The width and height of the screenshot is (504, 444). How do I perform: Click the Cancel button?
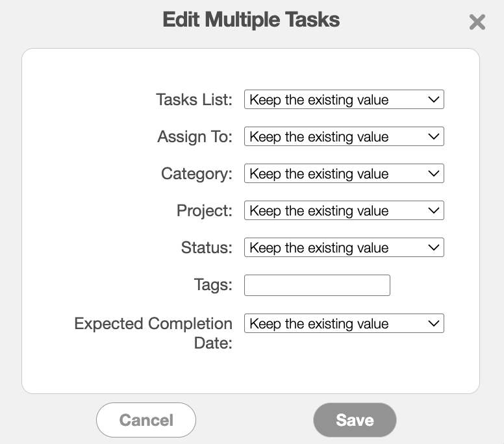click(x=146, y=419)
